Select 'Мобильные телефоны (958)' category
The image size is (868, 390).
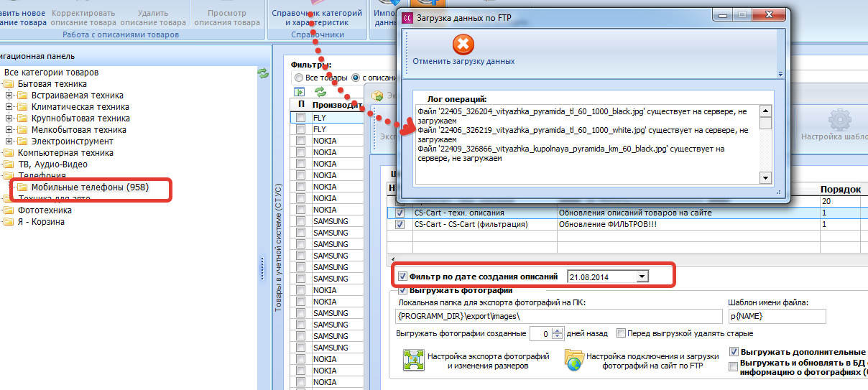[x=90, y=187]
